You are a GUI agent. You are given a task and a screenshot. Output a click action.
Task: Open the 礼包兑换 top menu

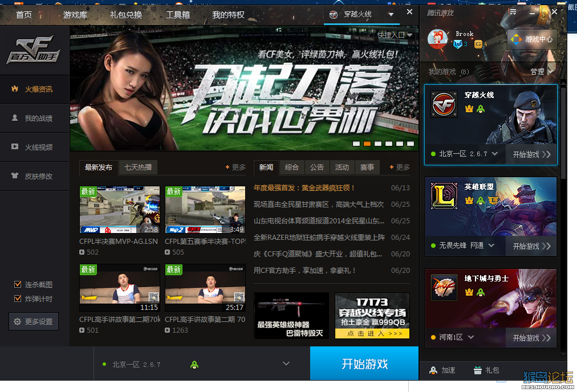point(126,15)
